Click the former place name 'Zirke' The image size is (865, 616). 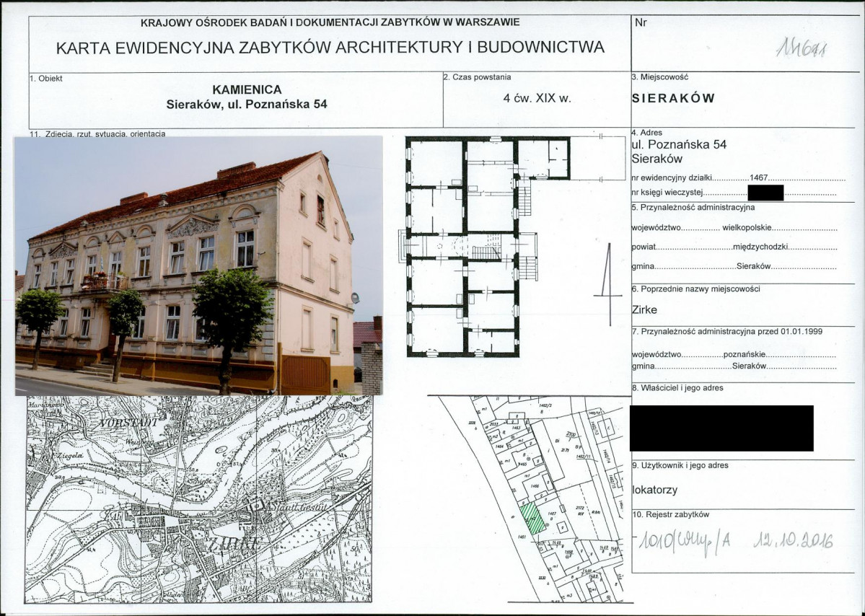[x=644, y=310]
